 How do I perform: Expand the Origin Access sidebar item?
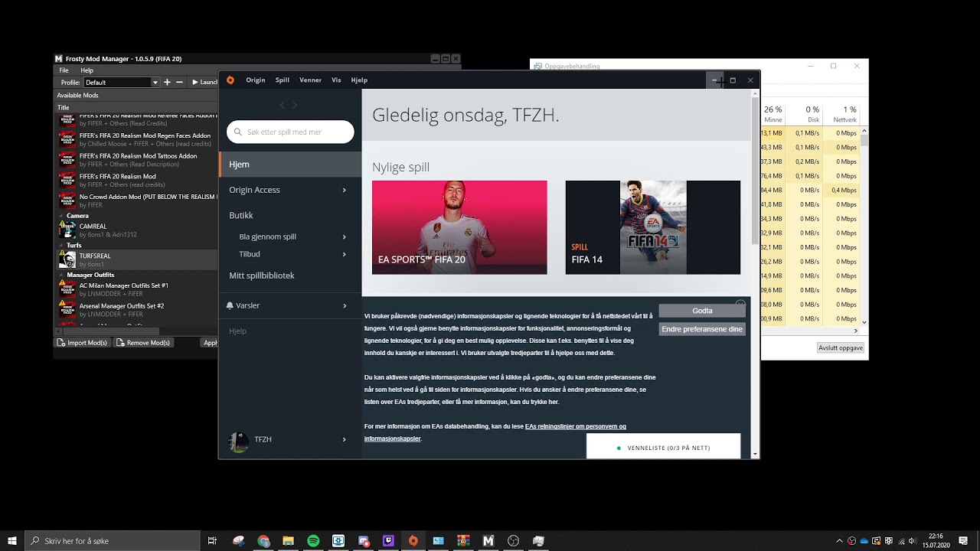click(344, 190)
